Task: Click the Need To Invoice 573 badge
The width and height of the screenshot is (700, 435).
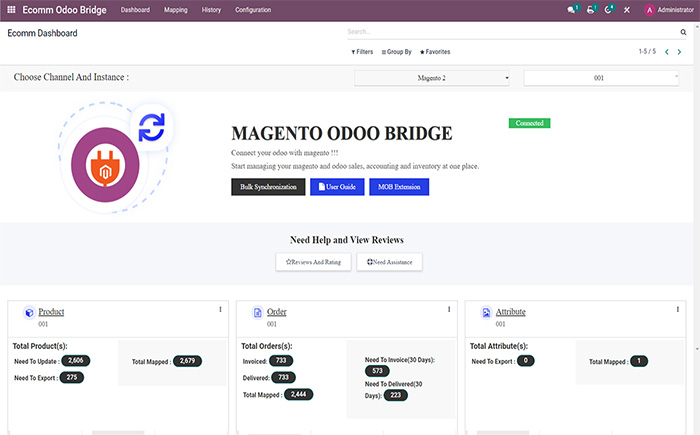Action: pos(377,371)
